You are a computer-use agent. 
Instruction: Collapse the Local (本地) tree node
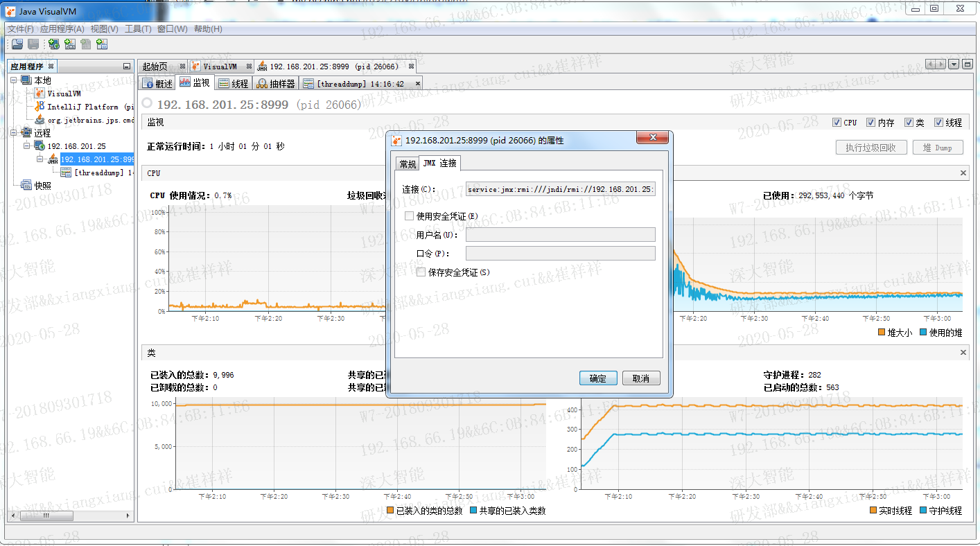pyautogui.click(x=14, y=80)
